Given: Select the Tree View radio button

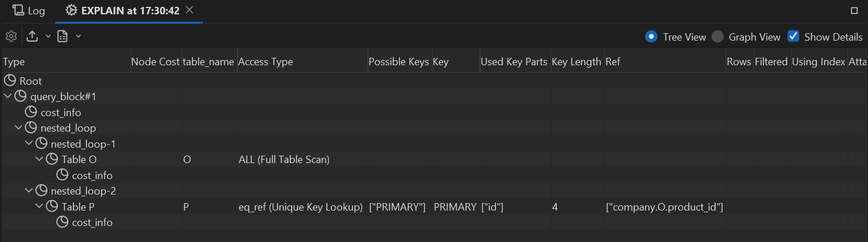Looking at the screenshot, I should [x=651, y=37].
